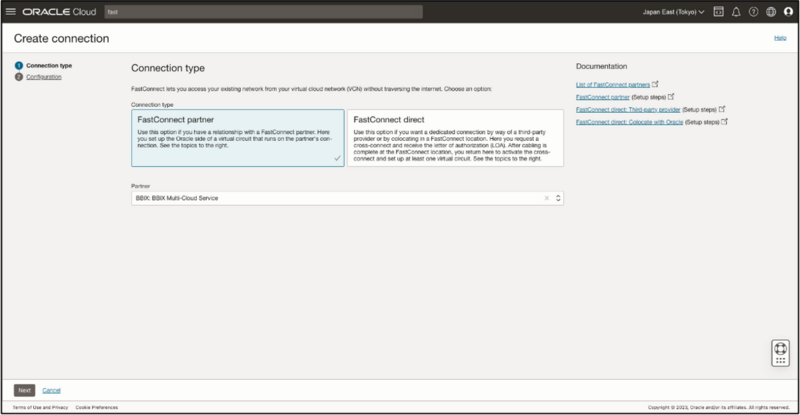Clear the selected Partner with X icon
Viewport: 800px width, 415px height.
(x=546, y=198)
